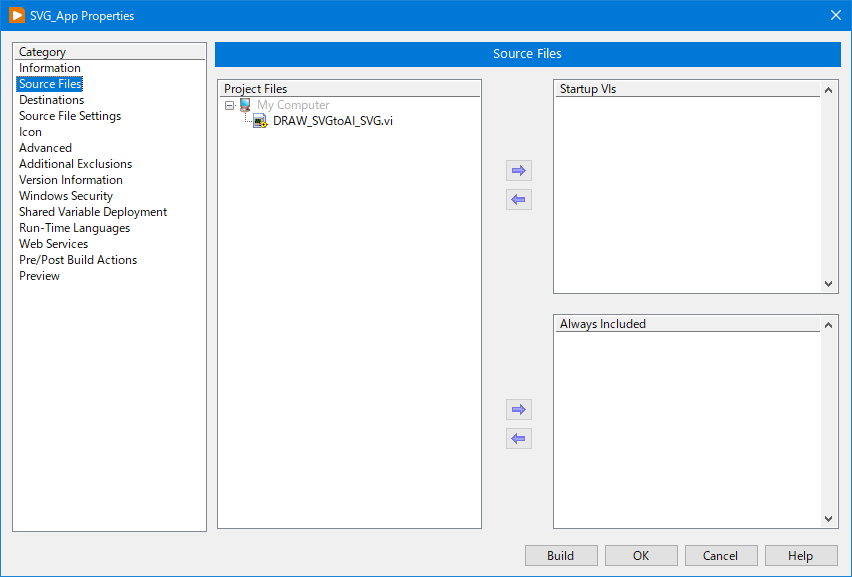This screenshot has height=577, width=852.
Task: Click the left arrow to remove a Startup VI
Action: pos(518,199)
